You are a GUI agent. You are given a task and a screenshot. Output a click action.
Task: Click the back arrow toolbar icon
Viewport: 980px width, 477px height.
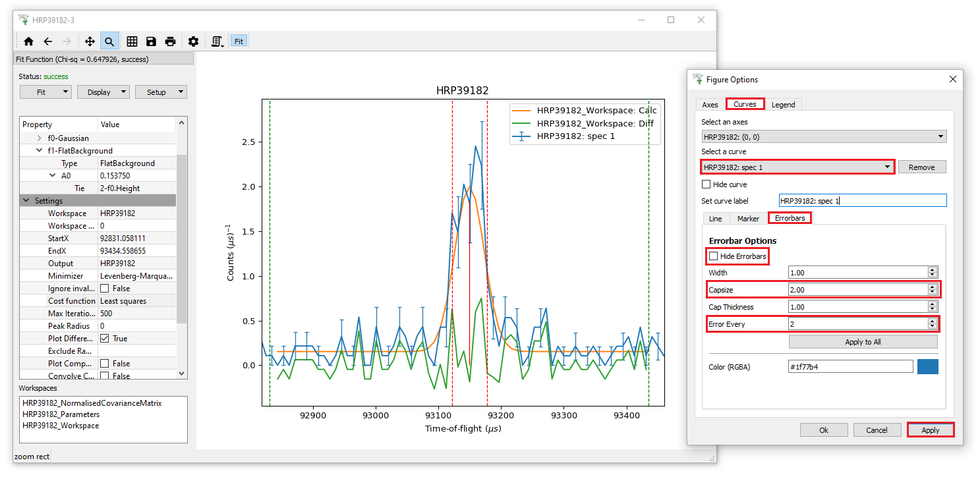tap(47, 42)
